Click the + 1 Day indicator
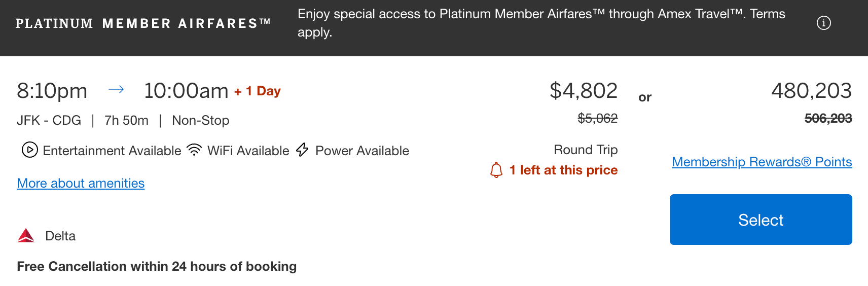 coord(257,91)
